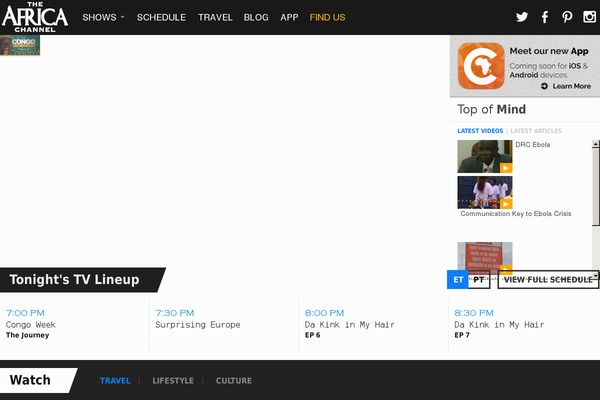This screenshot has width=600, height=400.
Task: Select Da Kink in My Hair EP 6
Action: click(x=349, y=324)
